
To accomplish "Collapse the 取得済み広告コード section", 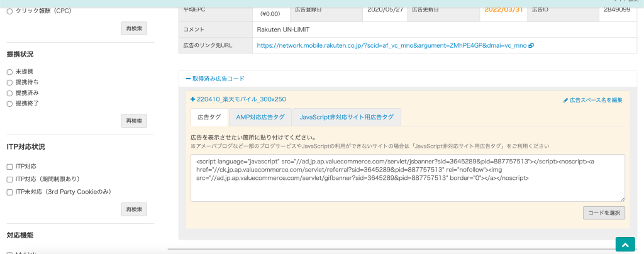I will point(215,79).
